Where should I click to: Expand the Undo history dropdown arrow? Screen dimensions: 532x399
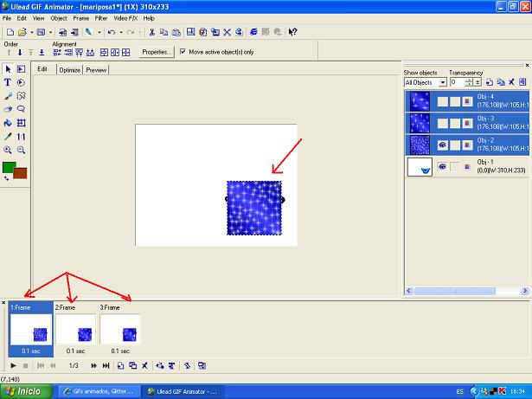[x=121, y=32]
